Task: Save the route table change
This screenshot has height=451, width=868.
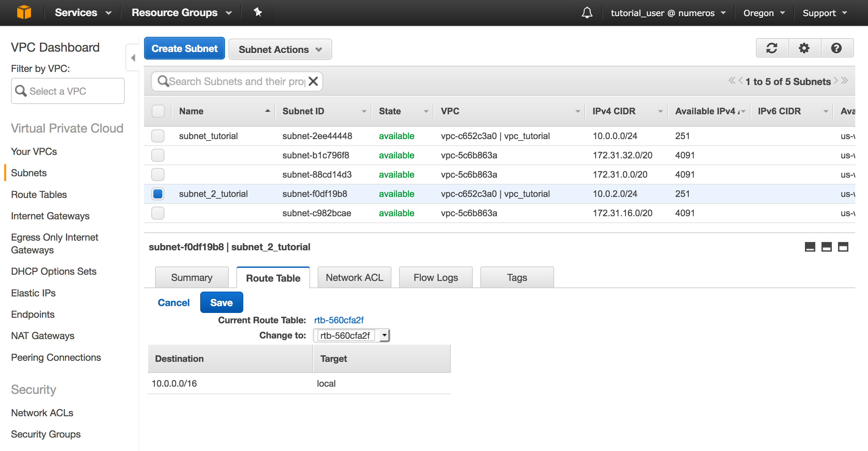Action: coord(222,302)
